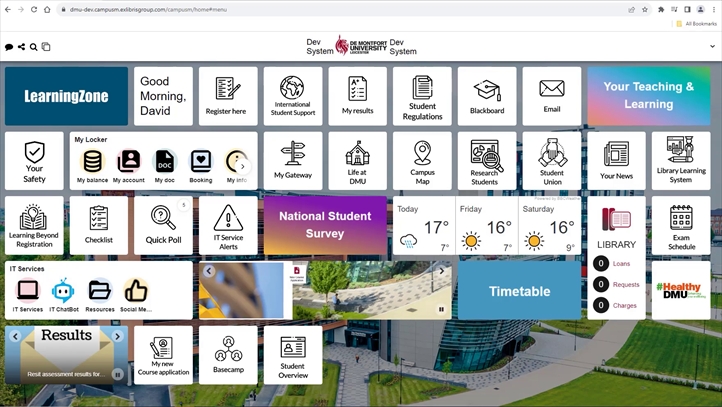Screen dimensions: 722x407
Task: Click the search magnifier icon in header
Action: click(33, 47)
